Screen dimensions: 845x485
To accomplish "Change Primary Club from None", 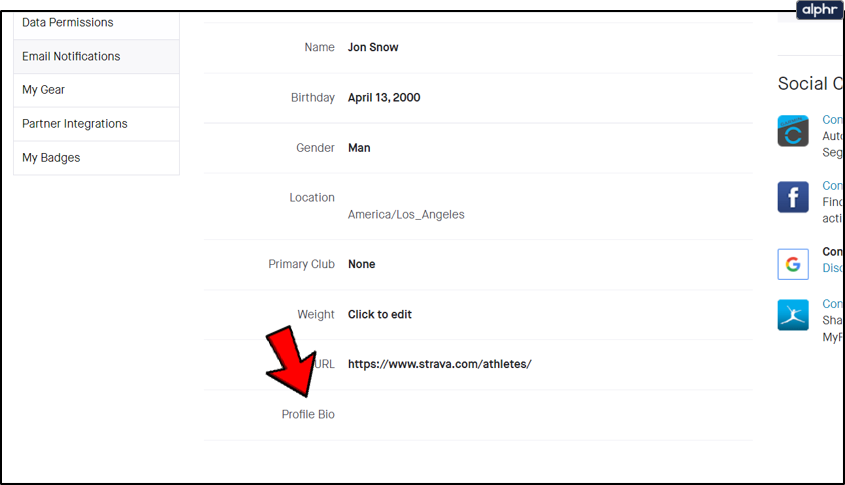I will pyautogui.click(x=362, y=264).
